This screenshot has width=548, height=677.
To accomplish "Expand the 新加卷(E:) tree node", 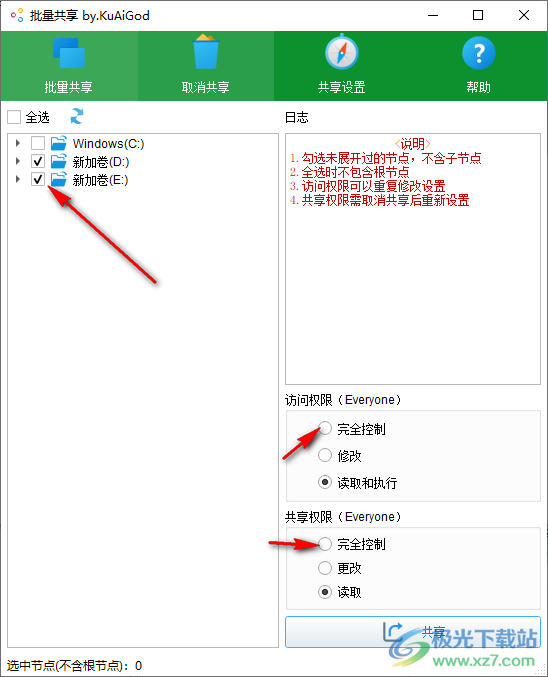I will coord(18,179).
